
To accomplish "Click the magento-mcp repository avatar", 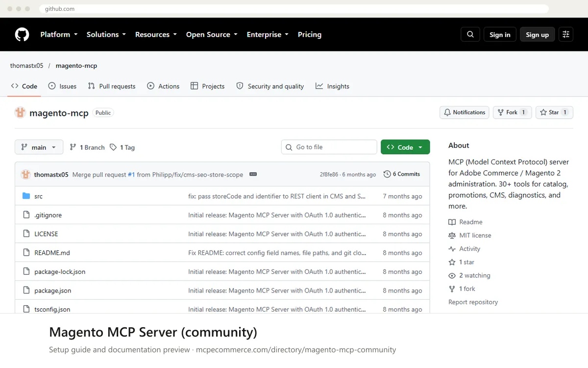I will (20, 112).
